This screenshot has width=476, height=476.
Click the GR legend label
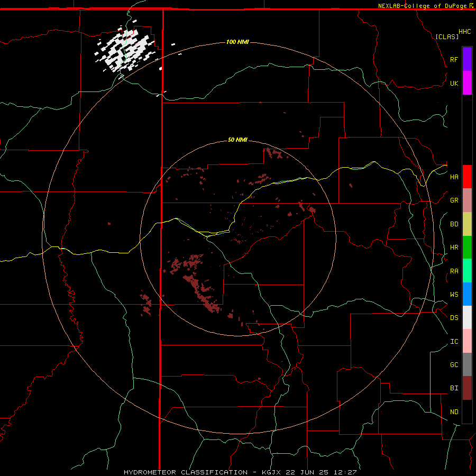pos(454,200)
